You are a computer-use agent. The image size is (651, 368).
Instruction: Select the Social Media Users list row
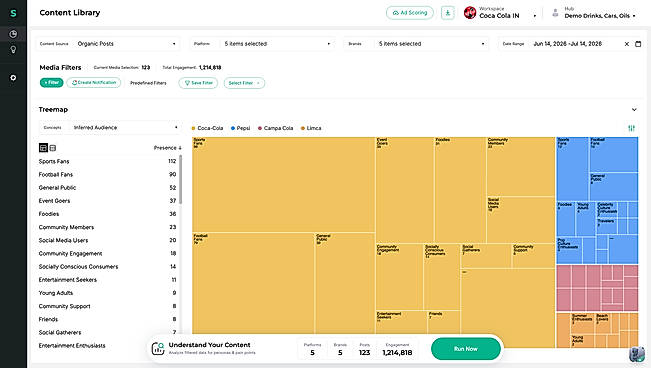point(107,240)
